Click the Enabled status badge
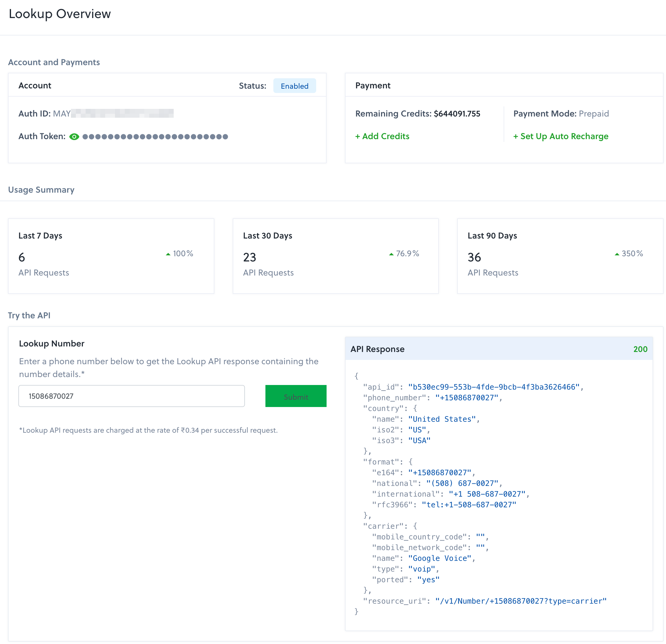This screenshot has height=644, width=666. [294, 86]
